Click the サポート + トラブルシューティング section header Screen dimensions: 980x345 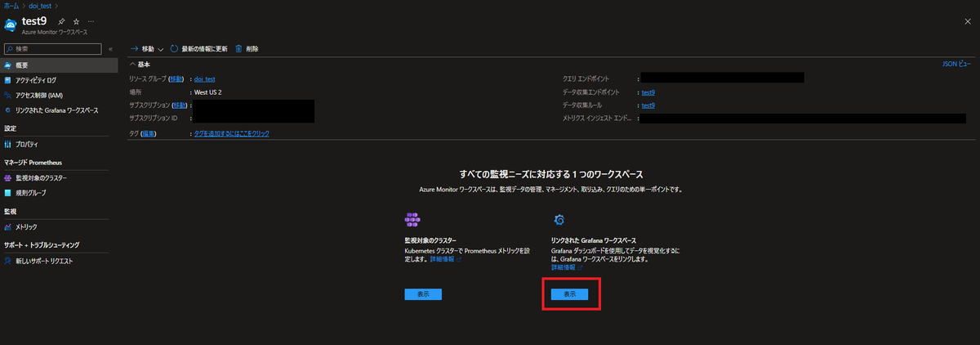click(x=42, y=244)
